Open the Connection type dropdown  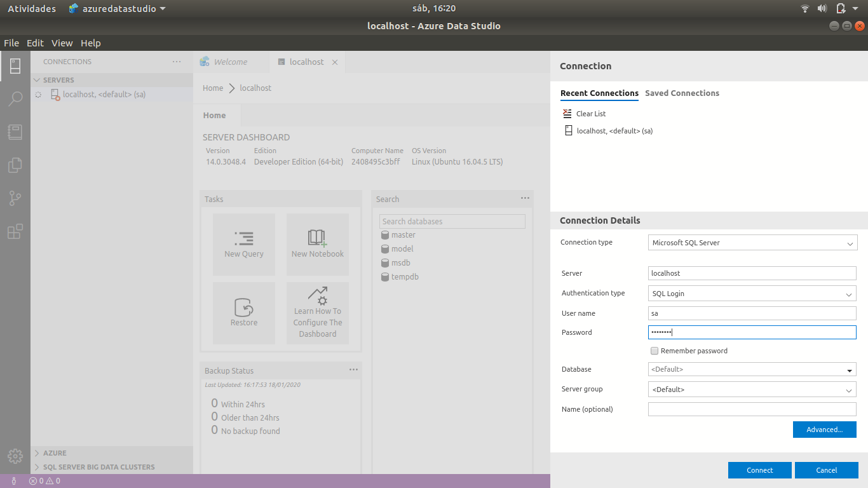click(x=753, y=243)
